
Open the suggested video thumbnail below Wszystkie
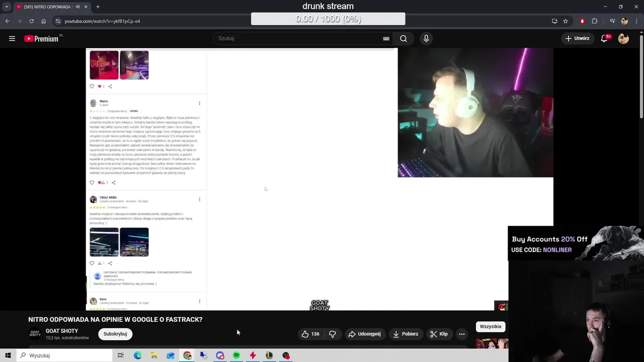tap(492, 344)
